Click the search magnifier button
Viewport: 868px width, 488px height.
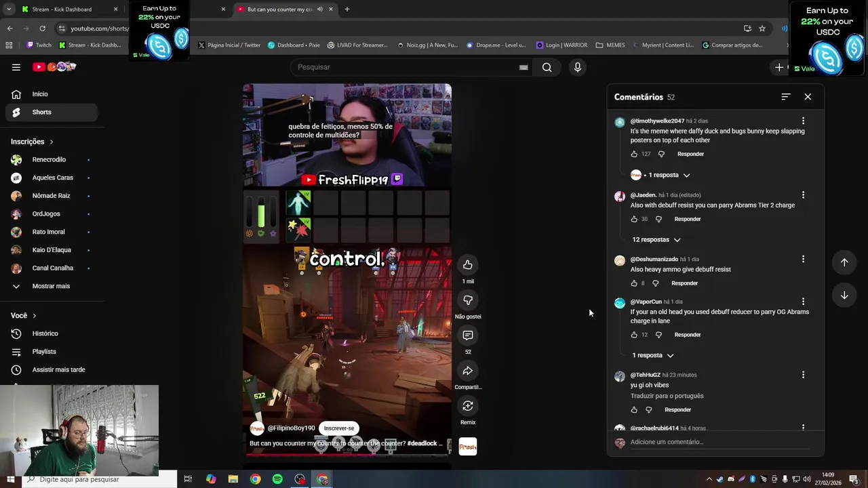(547, 67)
